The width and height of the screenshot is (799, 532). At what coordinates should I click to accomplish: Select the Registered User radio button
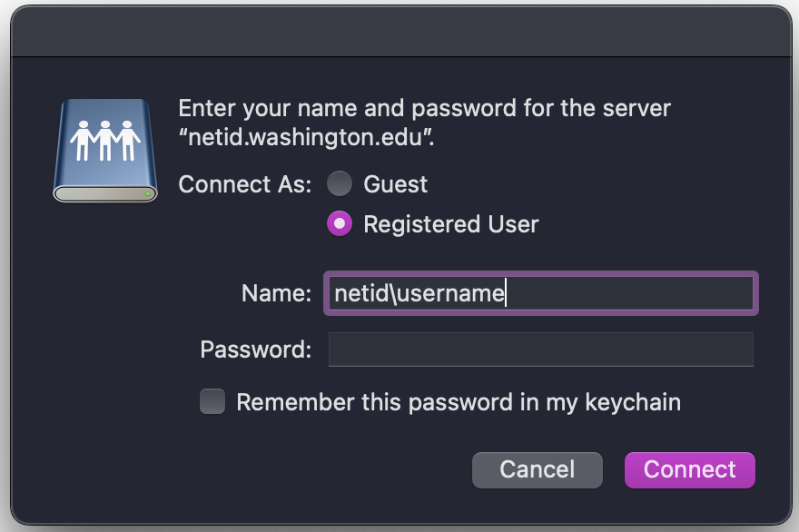(x=340, y=223)
